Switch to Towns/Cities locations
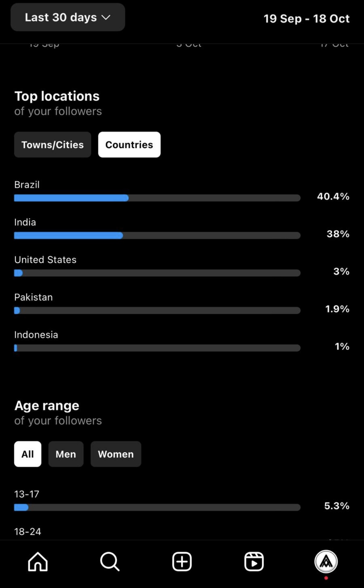The width and height of the screenshot is (364, 588). point(53,145)
